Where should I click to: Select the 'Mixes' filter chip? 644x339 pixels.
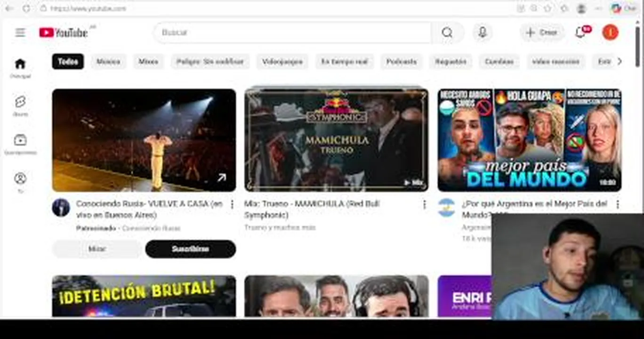coord(148,62)
